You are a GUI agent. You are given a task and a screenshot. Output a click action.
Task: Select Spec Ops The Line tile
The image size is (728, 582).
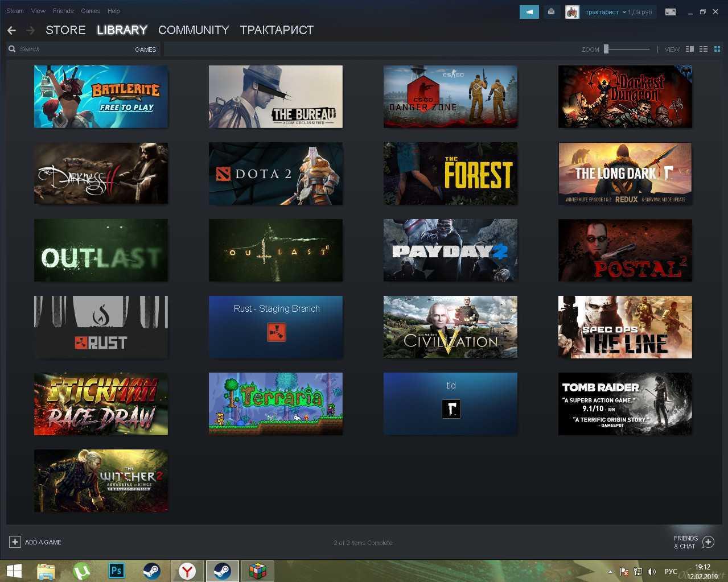pyautogui.click(x=625, y=327)
